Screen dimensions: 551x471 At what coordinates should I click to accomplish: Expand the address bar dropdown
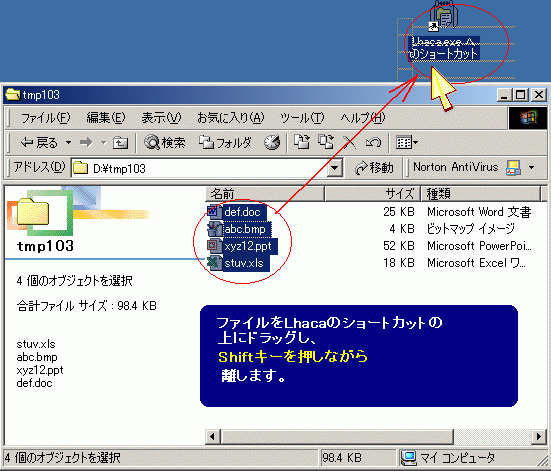[335, 168]
